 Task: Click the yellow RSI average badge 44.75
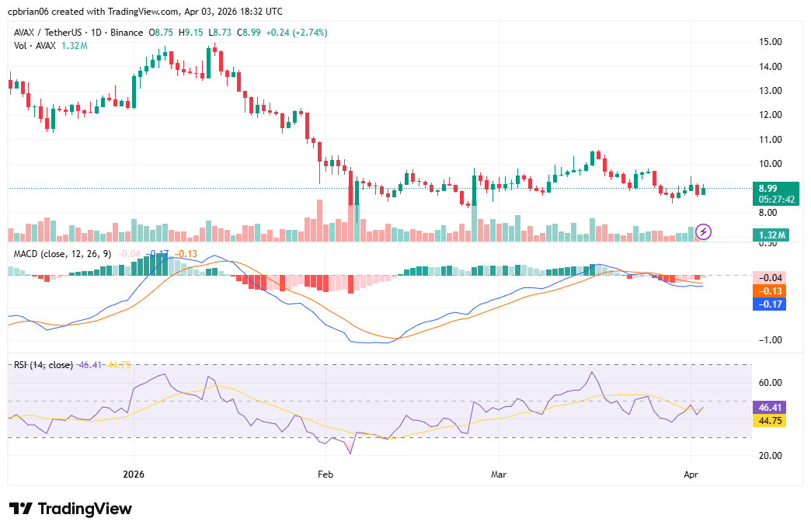coord(771,419)
